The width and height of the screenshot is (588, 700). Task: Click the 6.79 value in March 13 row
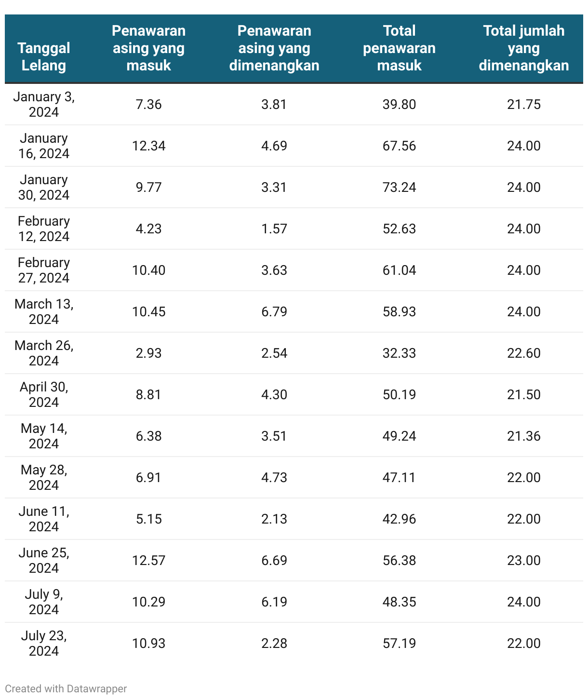point(274,312)
